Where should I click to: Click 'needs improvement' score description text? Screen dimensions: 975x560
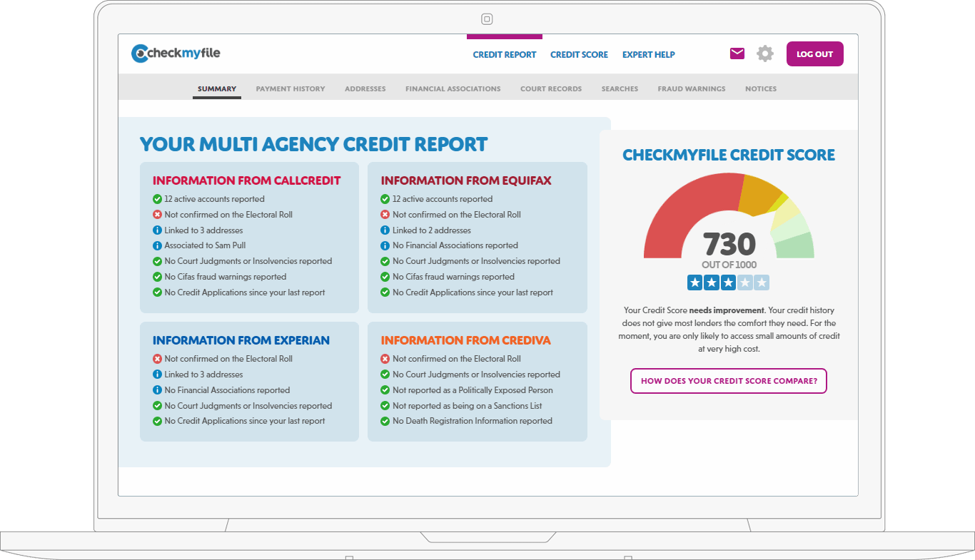point(727,310)
